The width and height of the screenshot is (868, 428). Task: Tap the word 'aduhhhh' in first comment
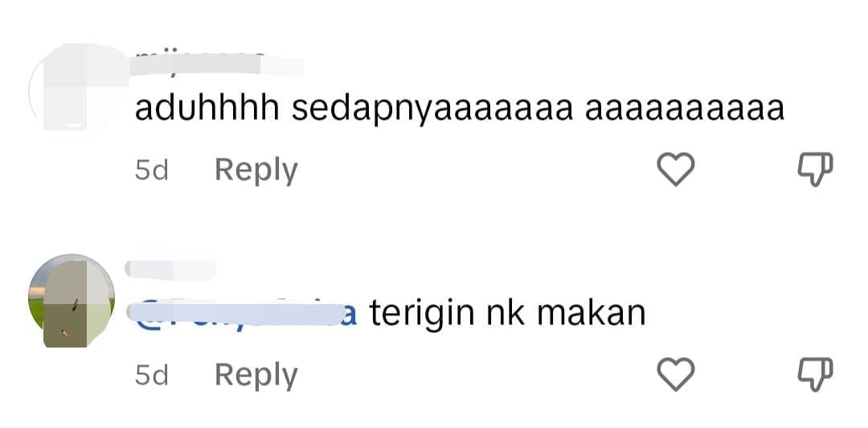(207, 108)
